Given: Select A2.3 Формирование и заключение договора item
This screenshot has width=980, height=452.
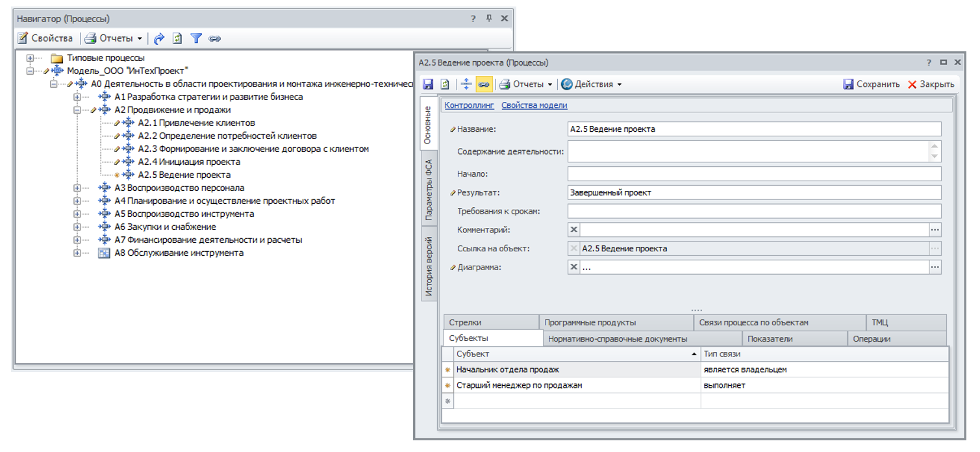Looking at the screenshot, I should click(x=253, y=149).
